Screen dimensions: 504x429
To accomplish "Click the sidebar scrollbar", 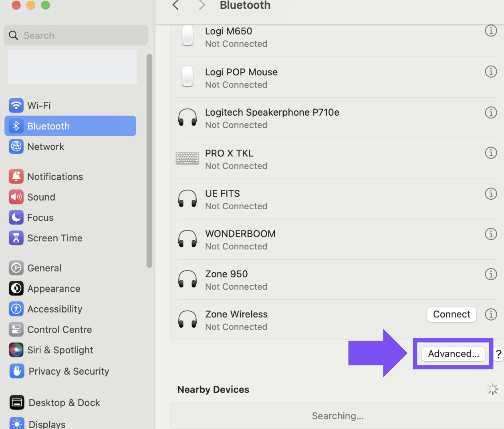I will (x=149, y=161).
